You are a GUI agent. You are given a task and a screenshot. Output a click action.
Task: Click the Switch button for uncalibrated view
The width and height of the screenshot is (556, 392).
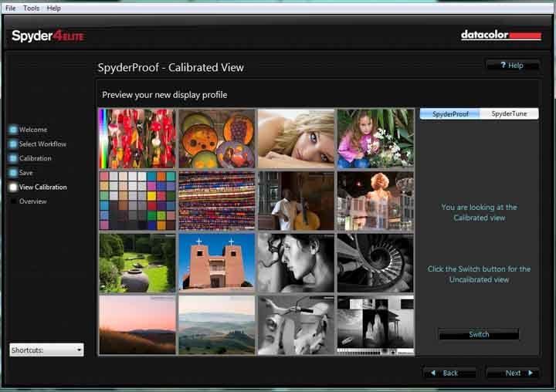(479, 334)
